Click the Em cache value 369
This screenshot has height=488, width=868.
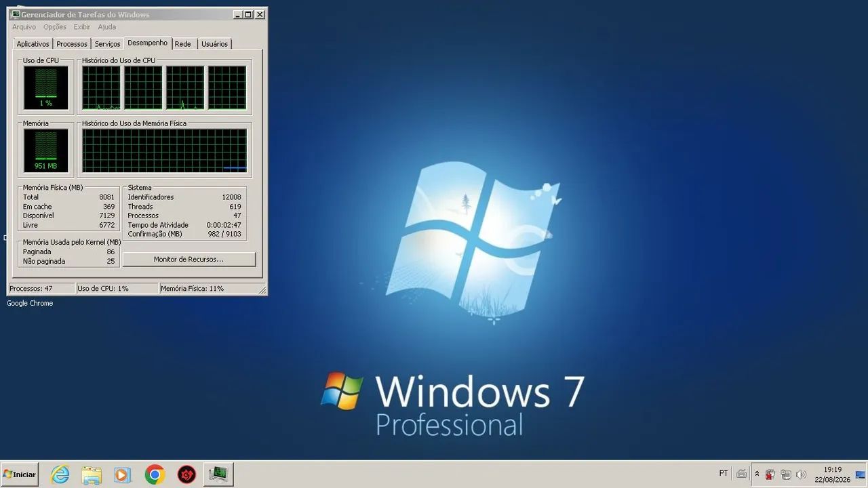(108, 207)
